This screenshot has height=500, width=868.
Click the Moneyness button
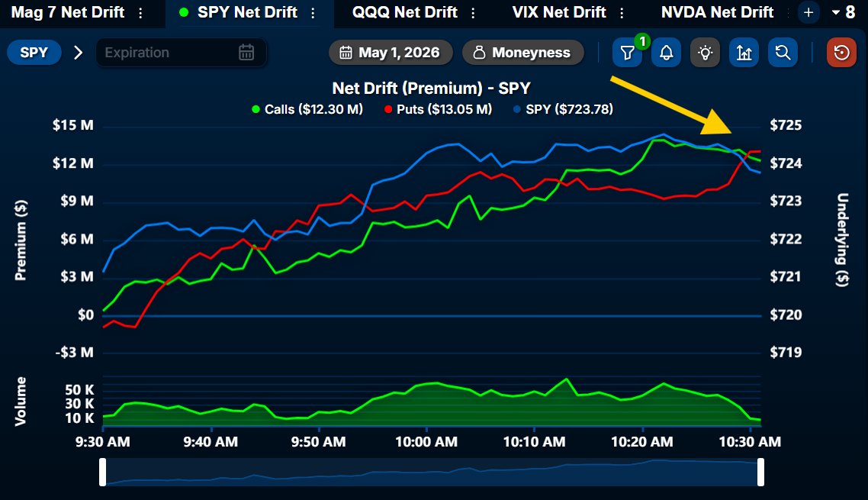click(523, 53)
